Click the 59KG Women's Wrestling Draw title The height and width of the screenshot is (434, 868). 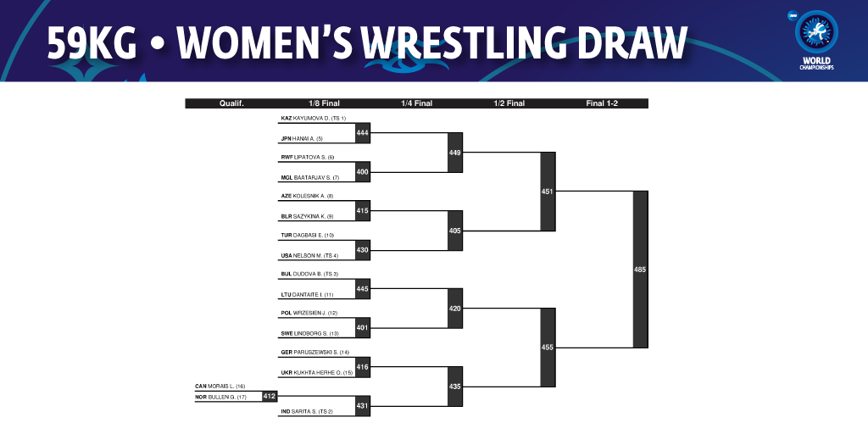click(367, 42)
